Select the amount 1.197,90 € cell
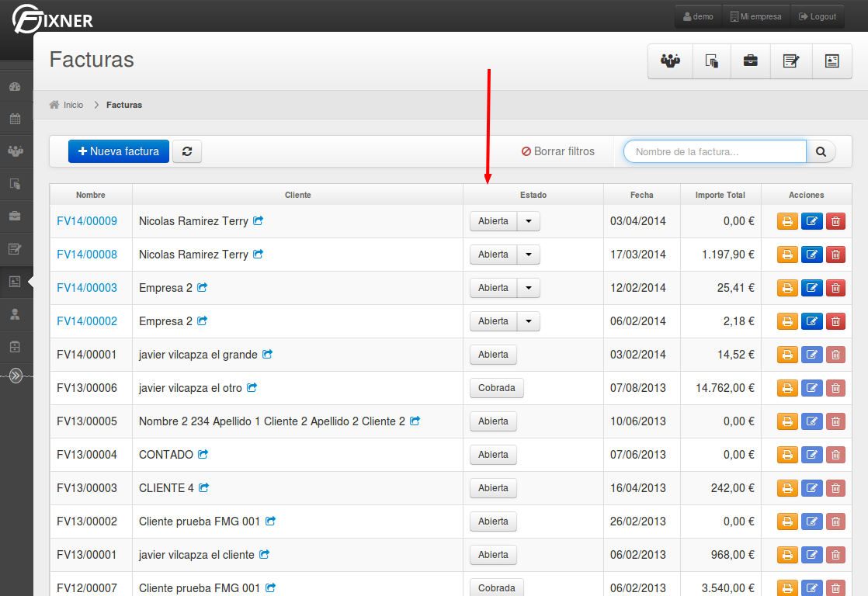The width and height of the screenshot is (868, 596). [720, 255]
